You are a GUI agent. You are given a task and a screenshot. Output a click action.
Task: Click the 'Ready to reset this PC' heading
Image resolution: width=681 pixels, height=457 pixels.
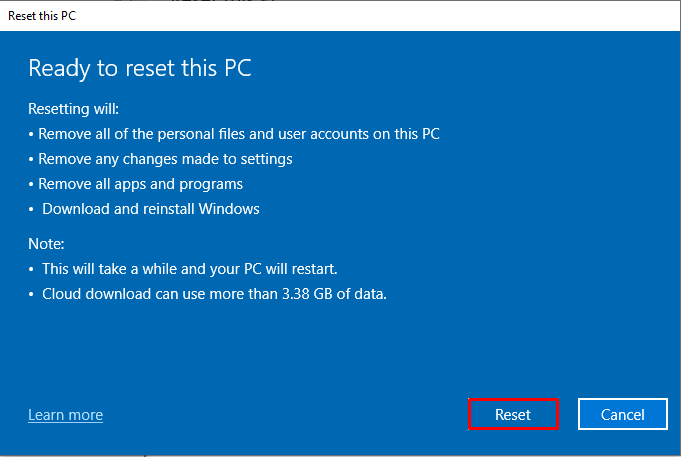tap(140, 68)
